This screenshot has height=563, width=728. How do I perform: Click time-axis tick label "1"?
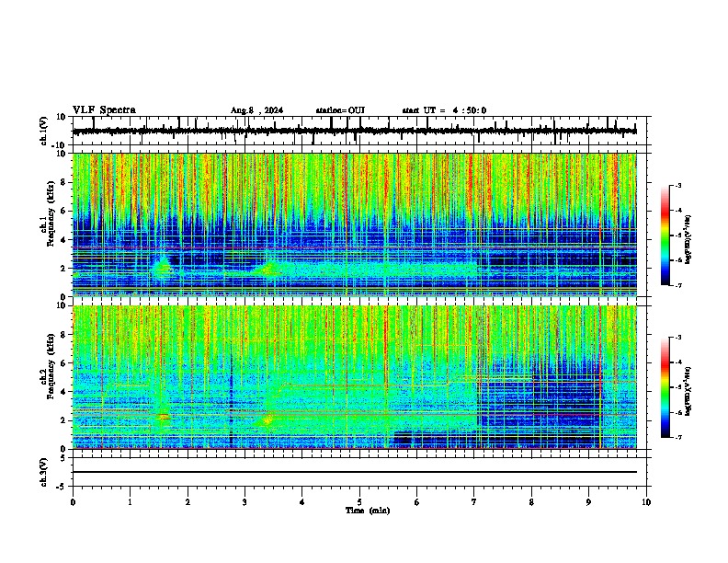click(x=131, y=502)
